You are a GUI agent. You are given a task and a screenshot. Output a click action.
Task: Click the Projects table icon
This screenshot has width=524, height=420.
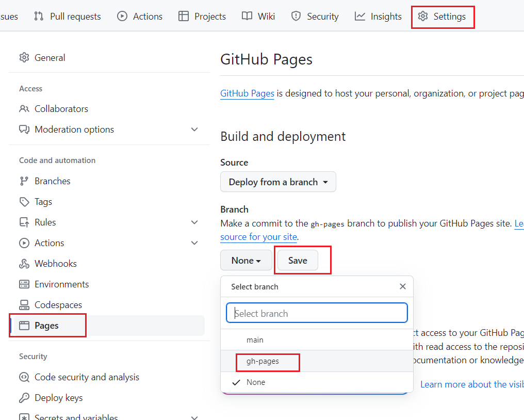(184, 16)
